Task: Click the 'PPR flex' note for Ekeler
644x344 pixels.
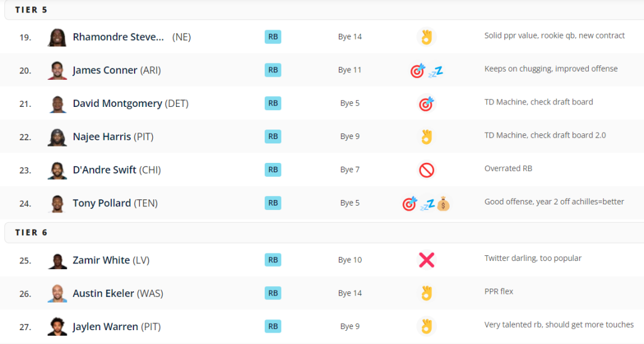Action: [x=499, y=291]
